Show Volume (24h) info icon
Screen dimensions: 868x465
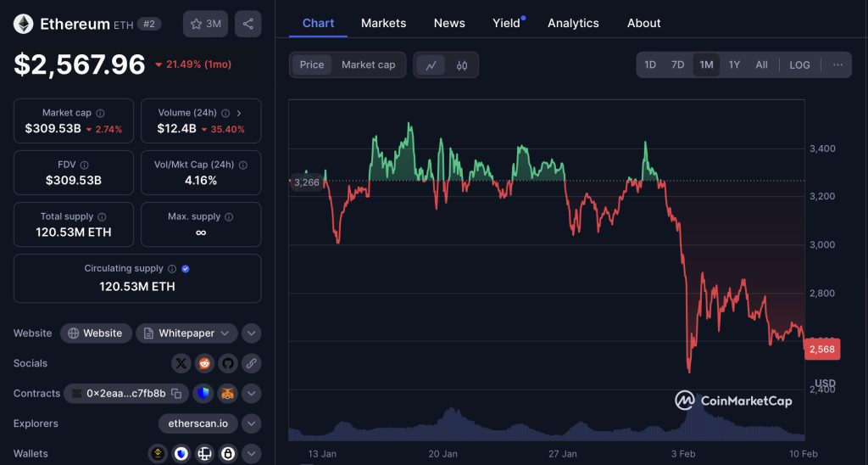click(x=225, y=113)
